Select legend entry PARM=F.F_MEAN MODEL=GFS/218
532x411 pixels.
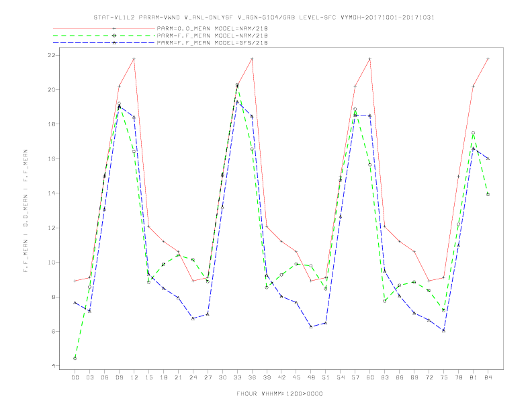coord(212,43)
